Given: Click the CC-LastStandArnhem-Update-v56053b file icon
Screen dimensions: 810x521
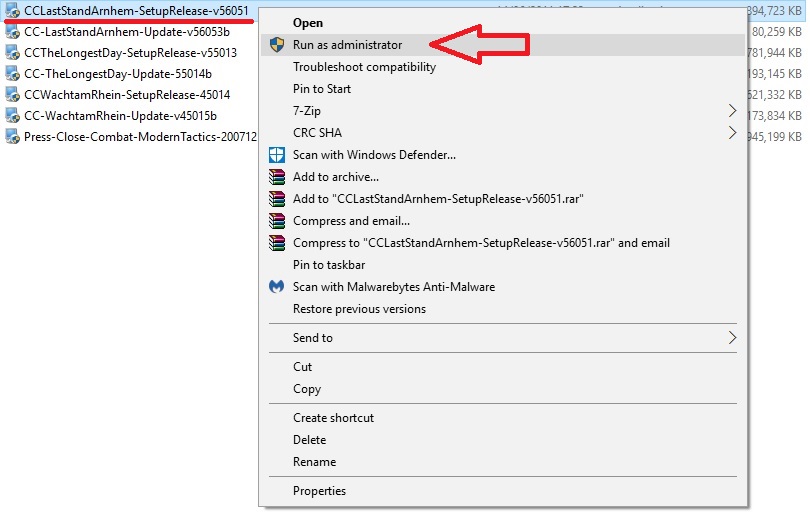Looking at the screenshot, I should pyautogui.click(x=12, y=31).
